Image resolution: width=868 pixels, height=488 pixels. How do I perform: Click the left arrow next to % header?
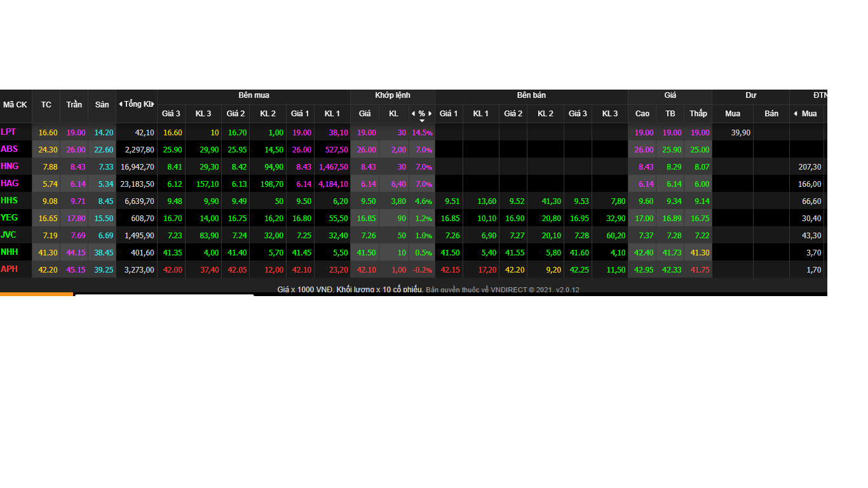pos(413,114)
